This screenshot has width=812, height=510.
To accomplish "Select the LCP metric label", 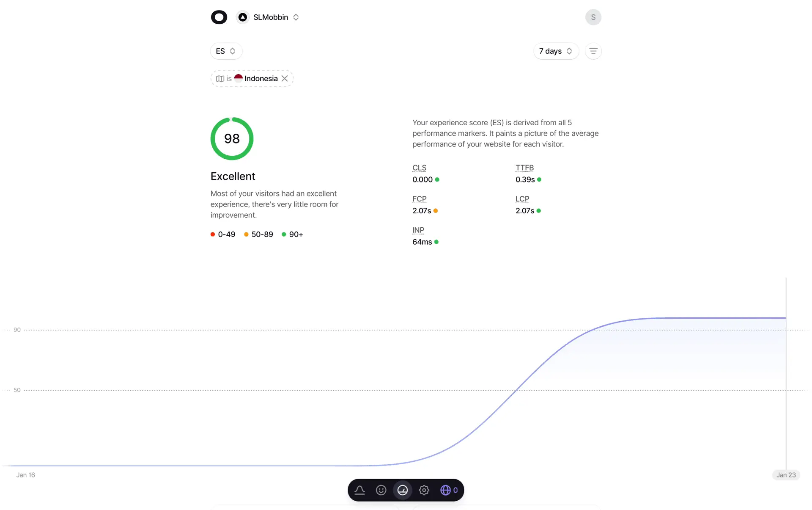I will [x=522, y=199].
